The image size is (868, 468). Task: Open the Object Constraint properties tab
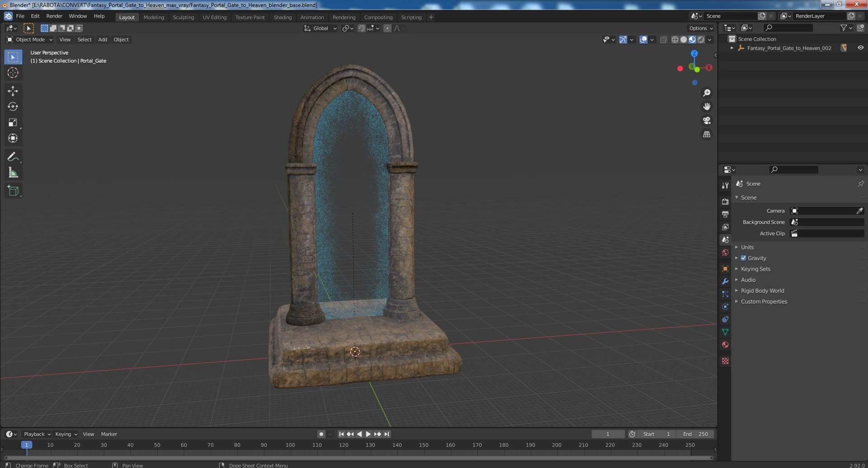click(725, 319)
